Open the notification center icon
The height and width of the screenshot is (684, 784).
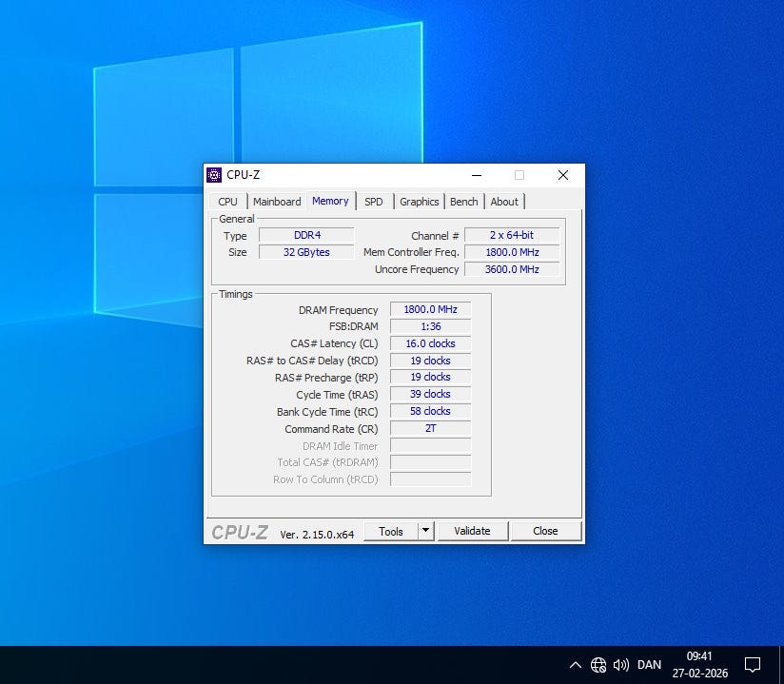pos(753,664)
